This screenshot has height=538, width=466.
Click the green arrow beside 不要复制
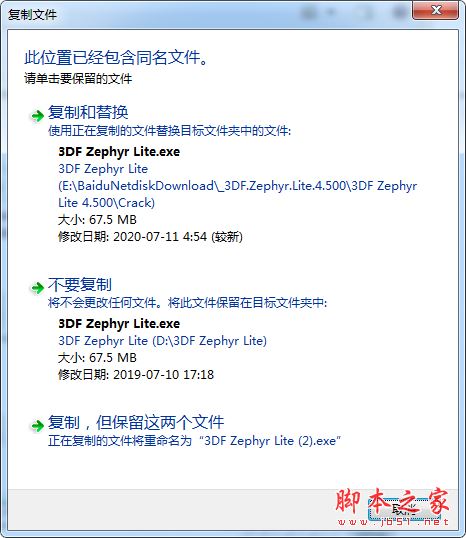tap(37, 288)
